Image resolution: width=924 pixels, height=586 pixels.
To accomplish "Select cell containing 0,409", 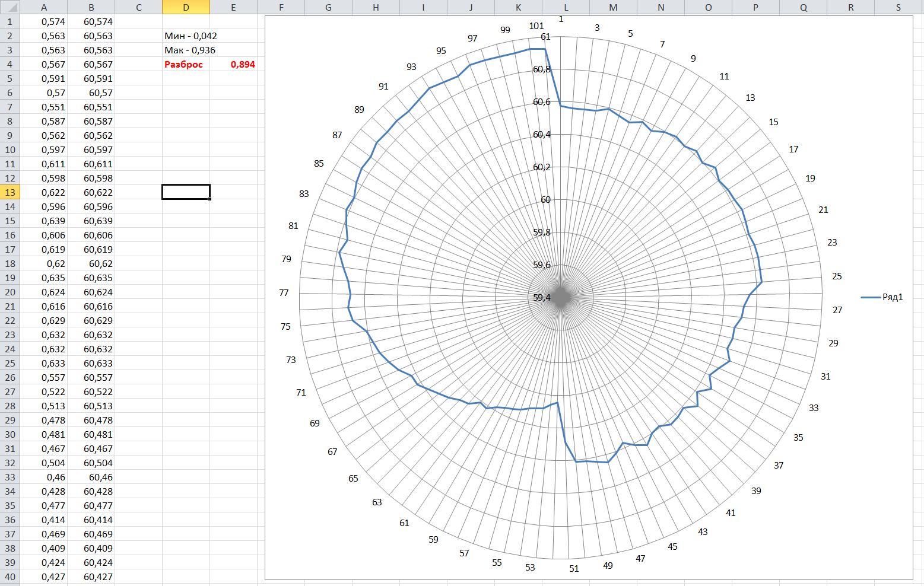I will pyautogui.click(x=44, y=548).
